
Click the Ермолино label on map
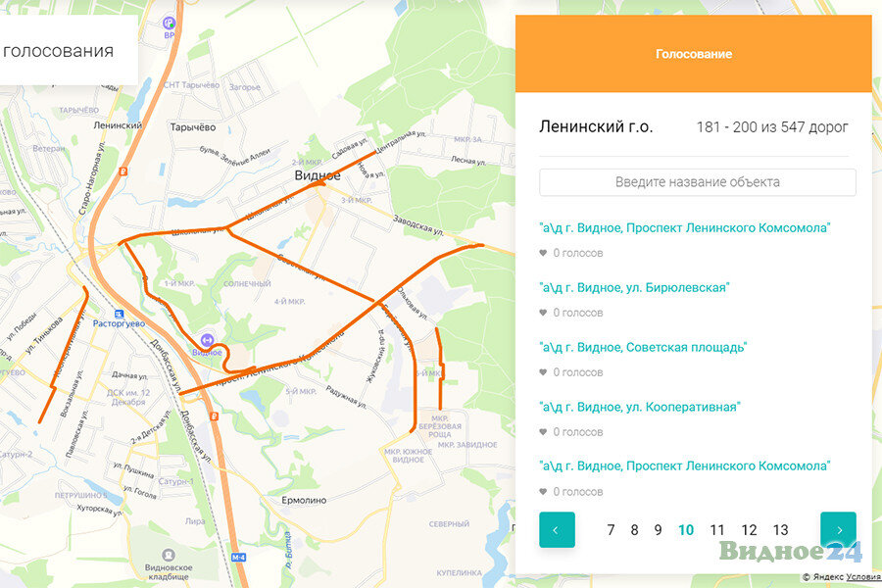304,500
